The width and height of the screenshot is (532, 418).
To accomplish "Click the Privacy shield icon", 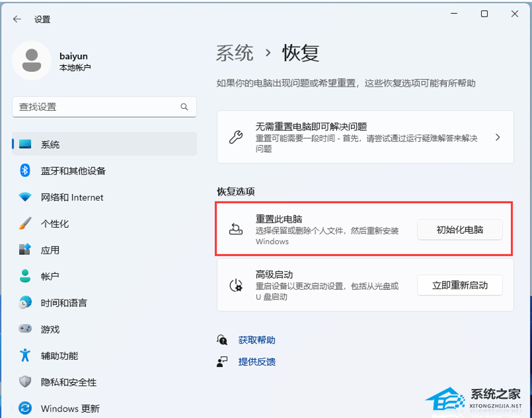I will 25,382.
